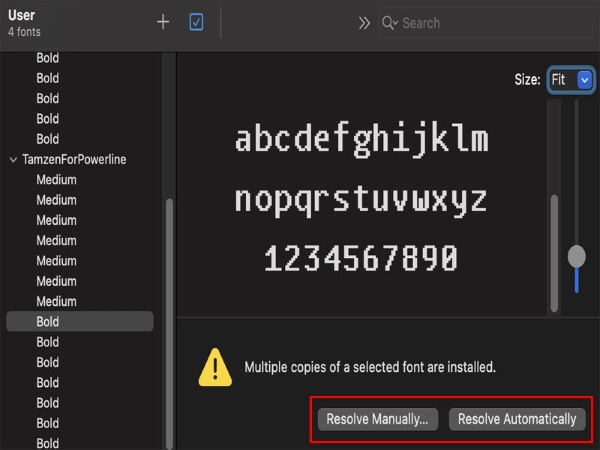This screenshot has height=450, width=600.
Task: Select the Bold style directly below highlighted Bold
Action: tap(48, 342)
